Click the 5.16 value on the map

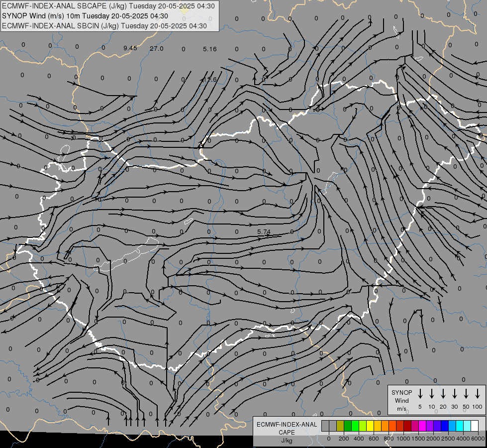point(209,49)
